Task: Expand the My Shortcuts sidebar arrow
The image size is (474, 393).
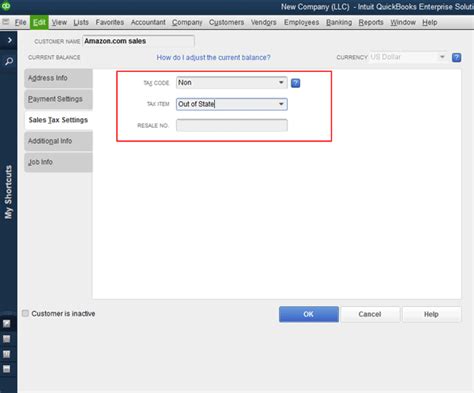Action: pyautogui.click(x=9, y=40)
